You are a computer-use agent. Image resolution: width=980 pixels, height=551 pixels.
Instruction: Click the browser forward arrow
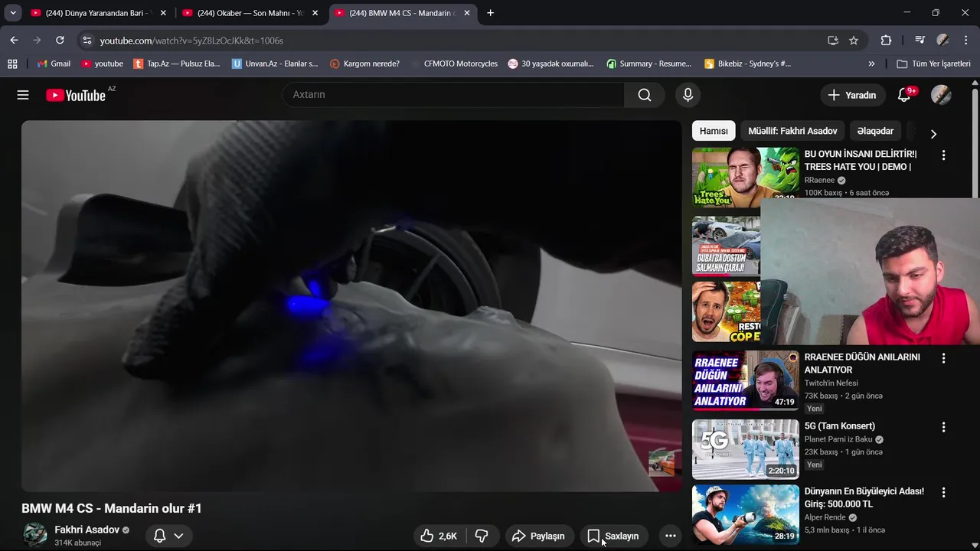click(x=37, y=40)
